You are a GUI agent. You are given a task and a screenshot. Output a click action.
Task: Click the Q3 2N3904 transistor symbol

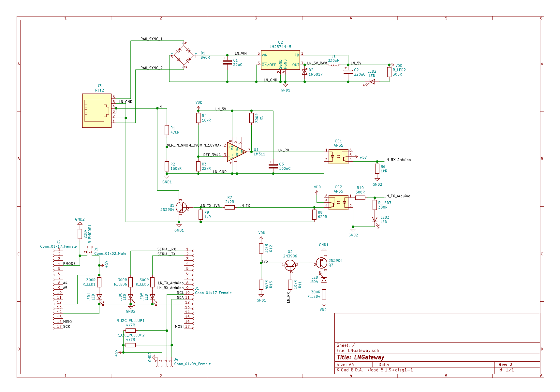(321, 263)
